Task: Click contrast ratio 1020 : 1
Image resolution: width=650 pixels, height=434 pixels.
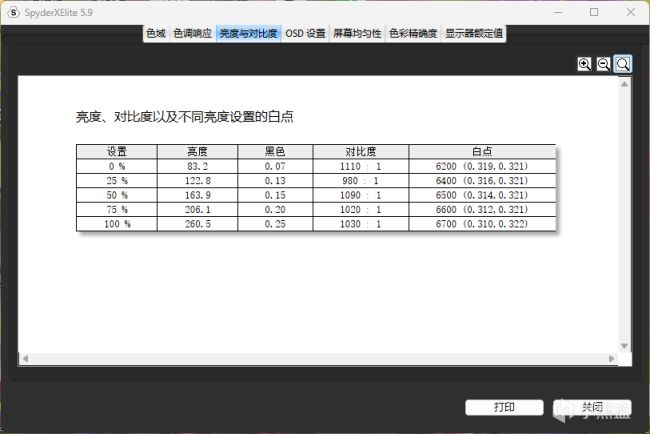Action: tap(360, 210)
